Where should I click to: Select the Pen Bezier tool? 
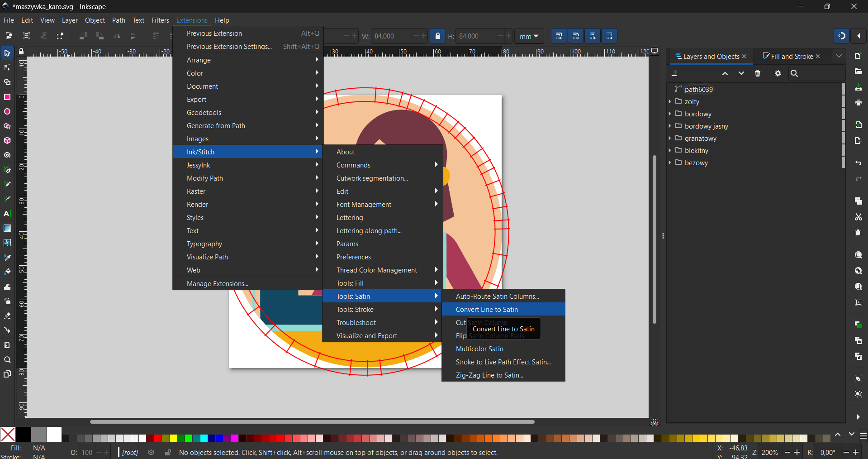coord(7,170)
